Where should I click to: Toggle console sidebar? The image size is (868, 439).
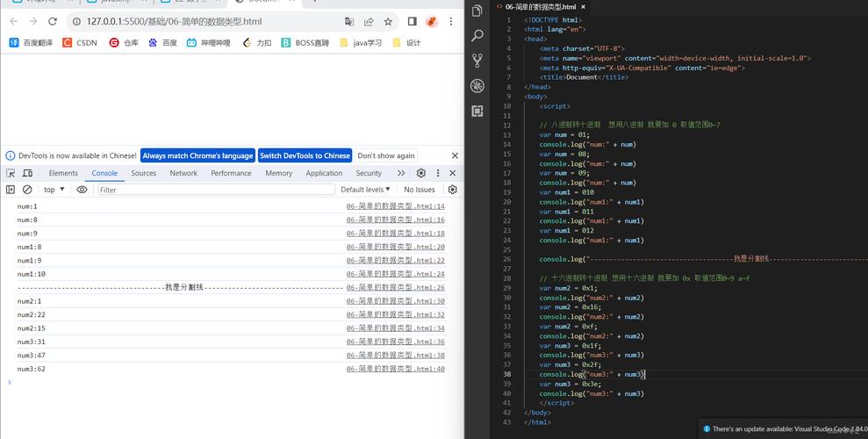point(10,190)
